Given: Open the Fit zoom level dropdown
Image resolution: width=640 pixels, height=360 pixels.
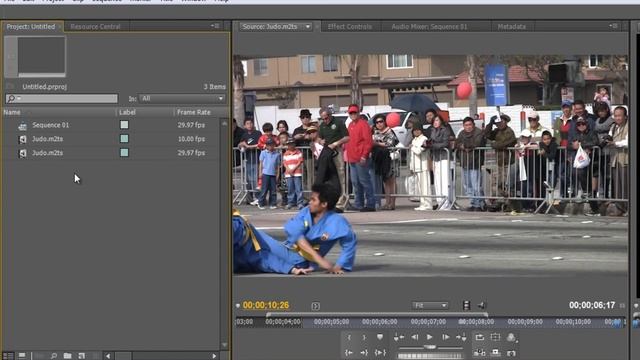Looking at the screenshot, I should coord(430,305).
